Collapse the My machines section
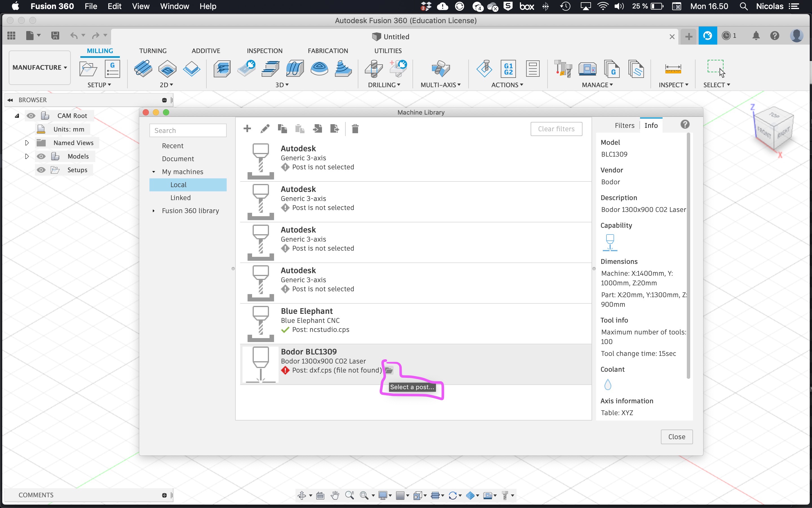 pyautogui.click(x=154, y=172)
